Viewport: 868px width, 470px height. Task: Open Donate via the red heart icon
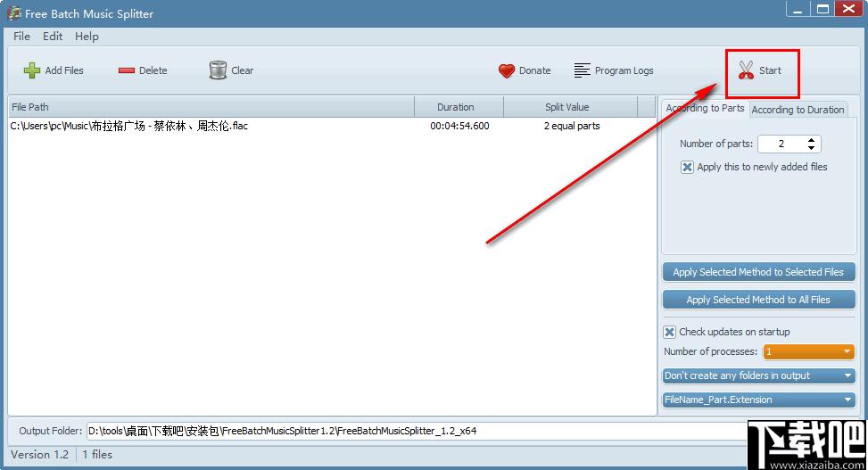pyautogui.click(x=507, y=70)
